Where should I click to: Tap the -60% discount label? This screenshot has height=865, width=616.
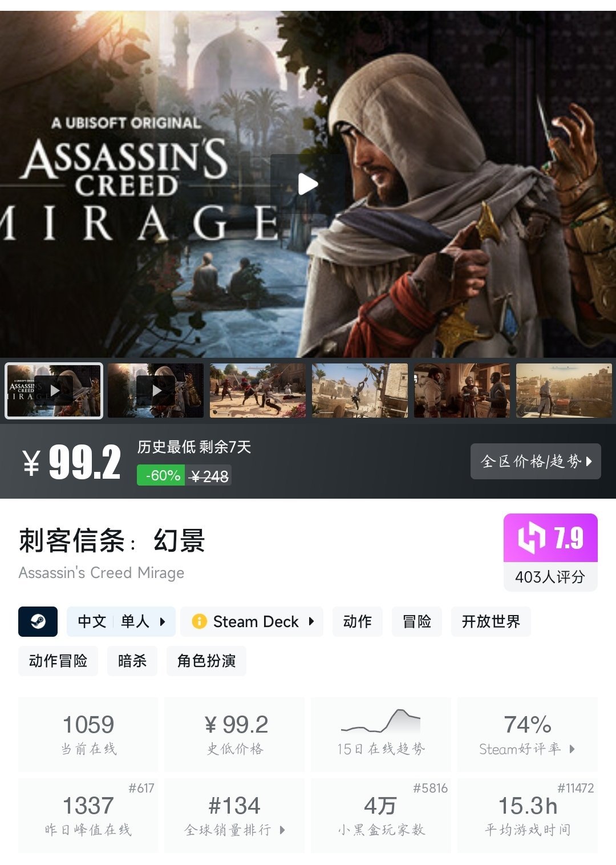click(161, 475)
